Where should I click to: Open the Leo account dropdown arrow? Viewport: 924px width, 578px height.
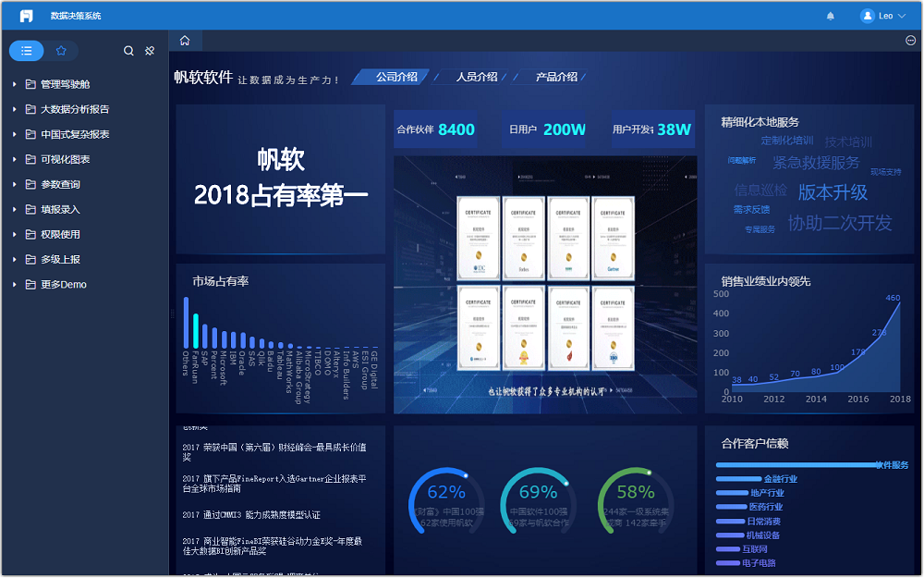coord(902,16)
